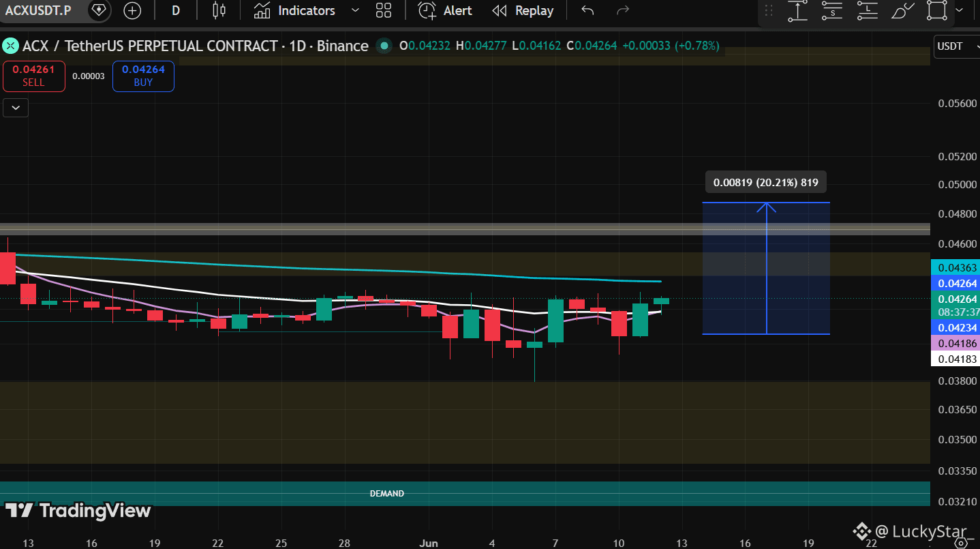
Task: Select the Rectangle drawing tool
Action: 937,10
